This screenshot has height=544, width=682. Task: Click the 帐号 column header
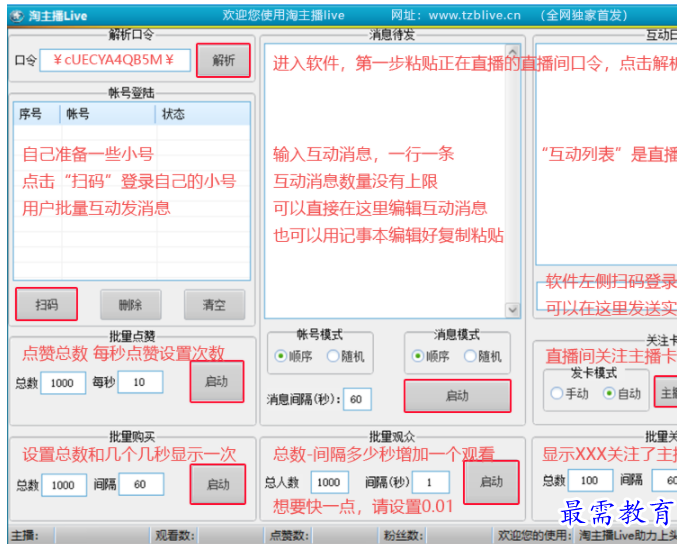107,114
